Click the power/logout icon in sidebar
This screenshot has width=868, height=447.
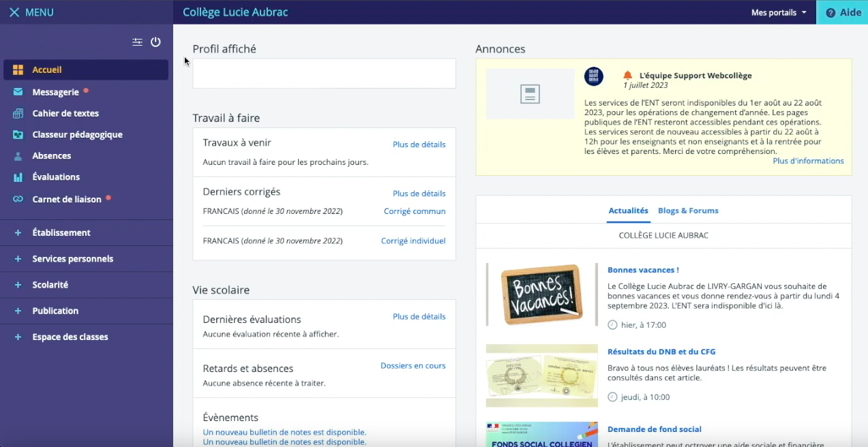[155, 42]
